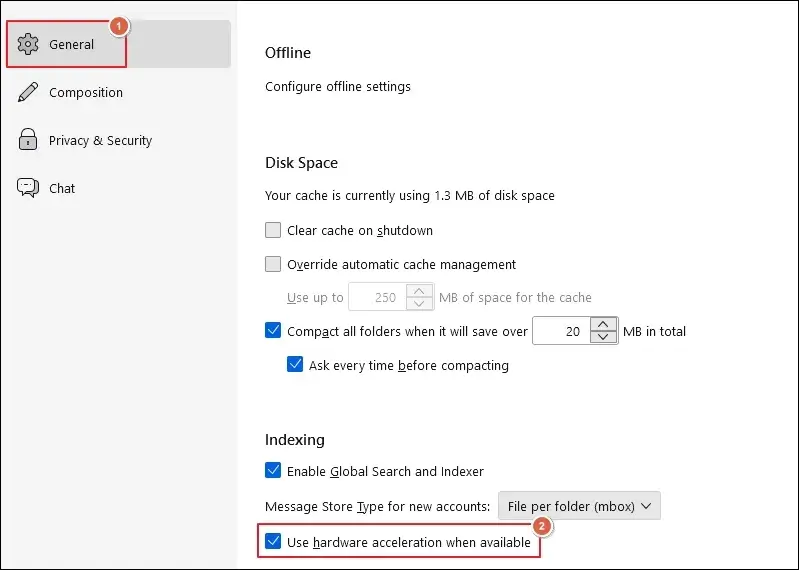799x570 pixels.
Task: Click the Chat speech bubble icon
Action: pos(28,187)
